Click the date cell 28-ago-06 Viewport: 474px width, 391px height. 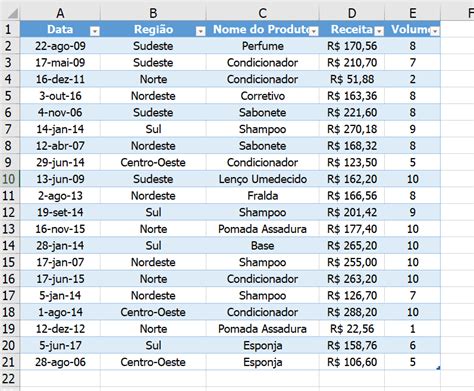click(x=60, y=362)
